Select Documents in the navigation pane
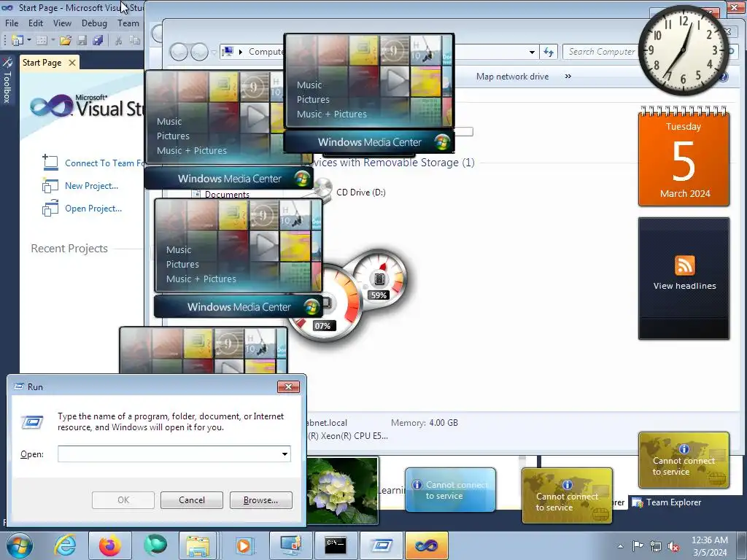 coord(227,194)
